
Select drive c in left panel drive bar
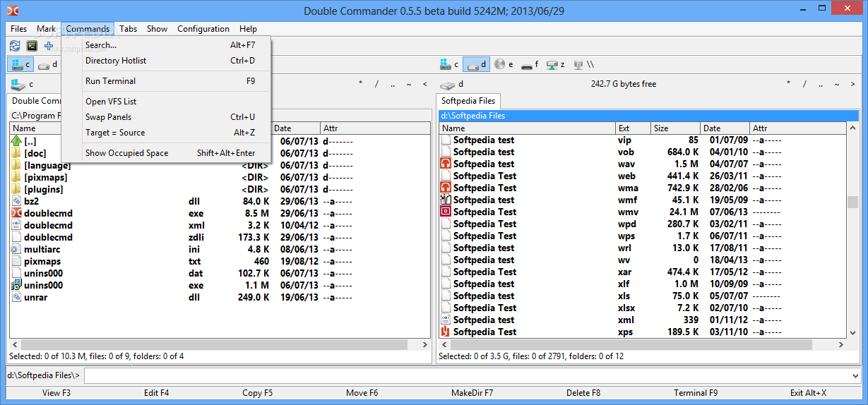coord(20,65)
